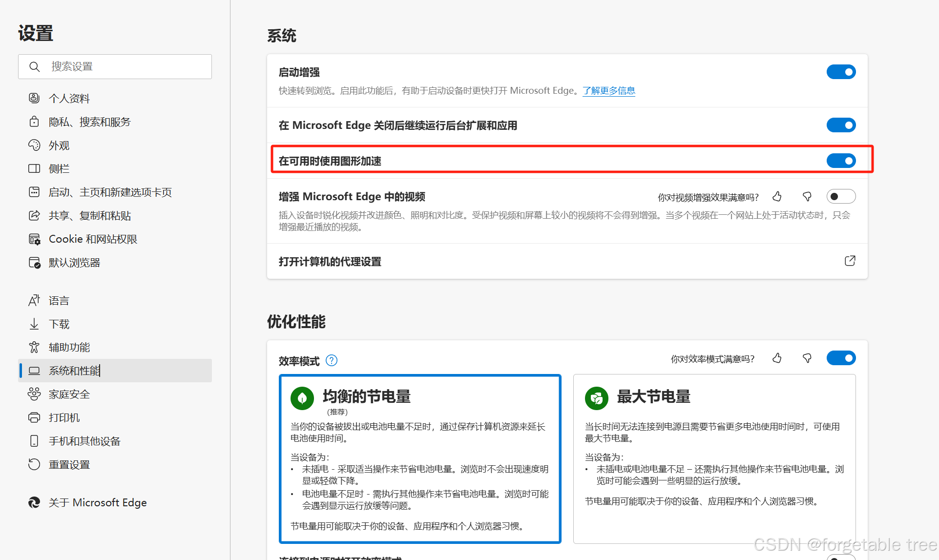
Task: Click thumbs-up icon for efficiency mode feedback
Action: (777, 358)
